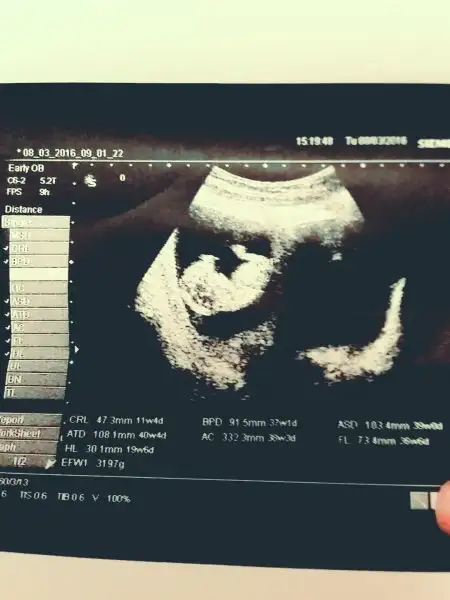Click the focus marker at top of depth scale

click(74, 166)
